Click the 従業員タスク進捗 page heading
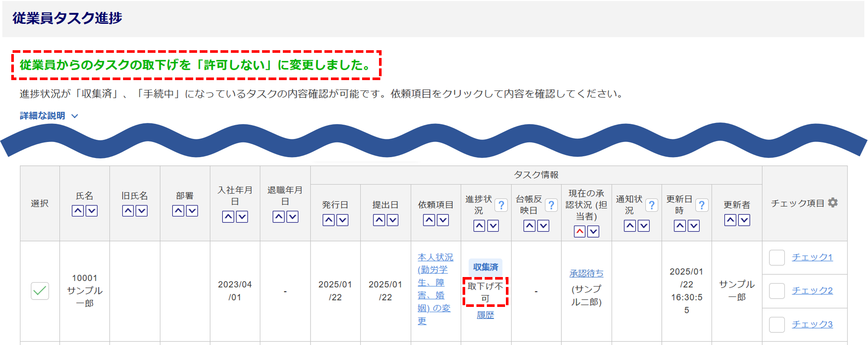The height and width of the screenshot is (345, 868). [x=67, y=18]
